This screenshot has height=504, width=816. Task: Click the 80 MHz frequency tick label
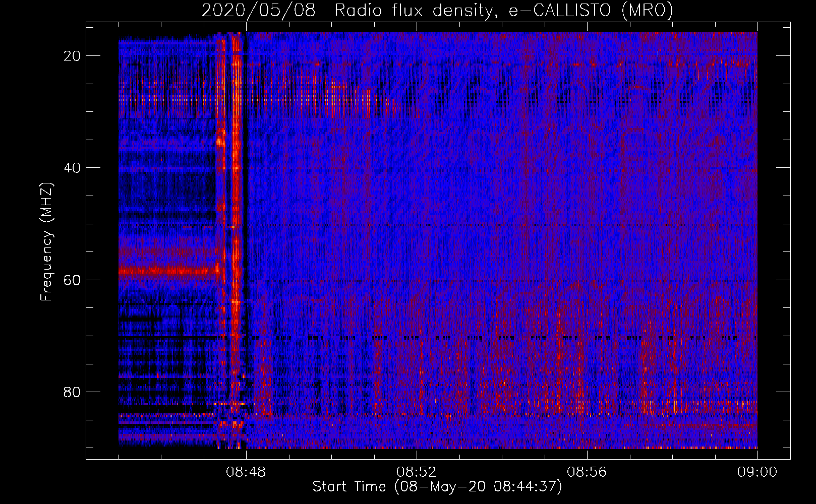(73, 392)
